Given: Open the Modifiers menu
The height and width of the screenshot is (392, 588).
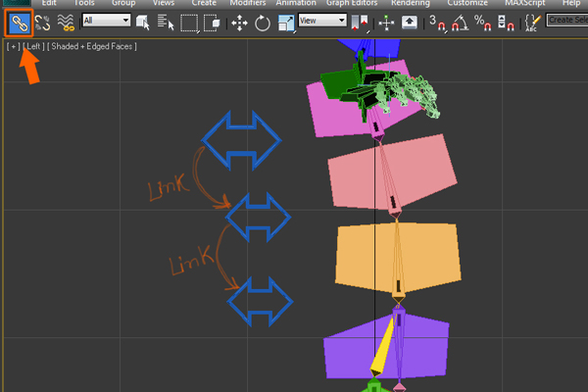Looking at the screenshot, I should [248, 3].
